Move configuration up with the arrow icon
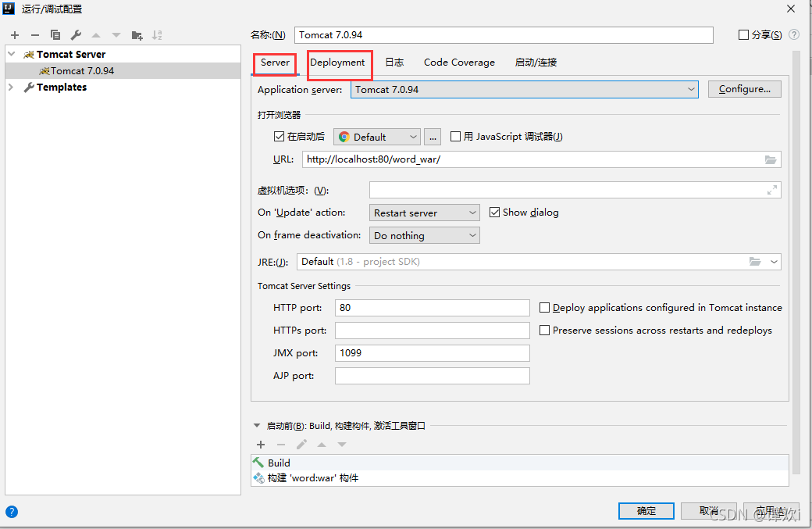Image resolution: width=812 pixels, height=529 pixels. point(96,35)
